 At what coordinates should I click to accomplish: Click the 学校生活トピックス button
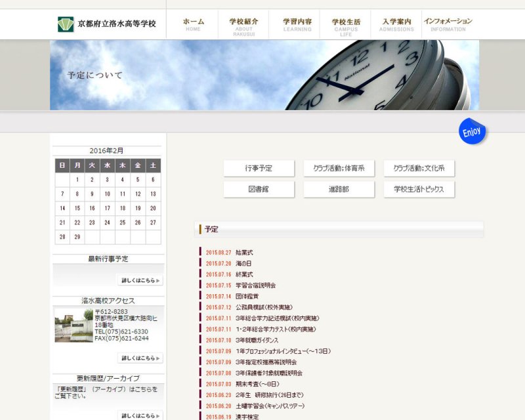(419, 190)
